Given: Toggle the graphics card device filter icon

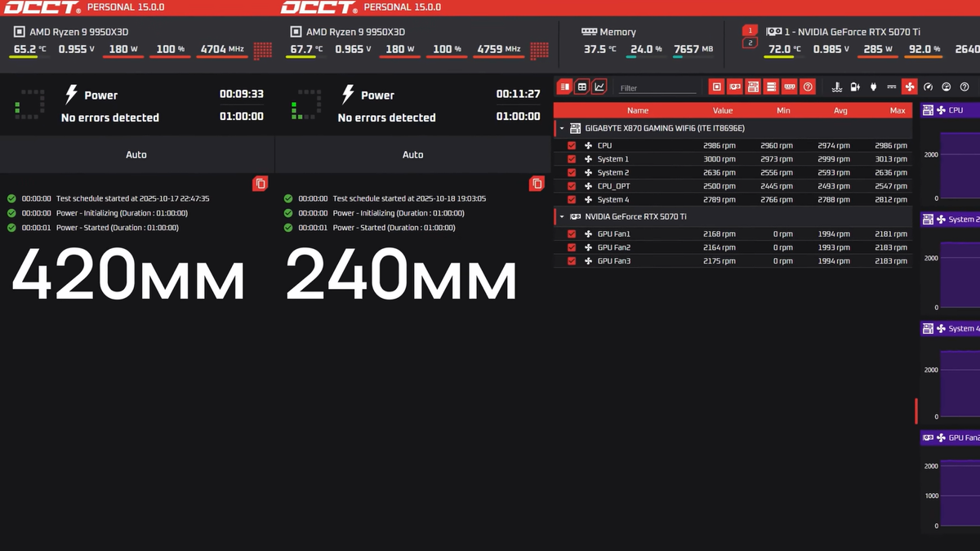Looking at the screenshot, I should coord(735,87).
